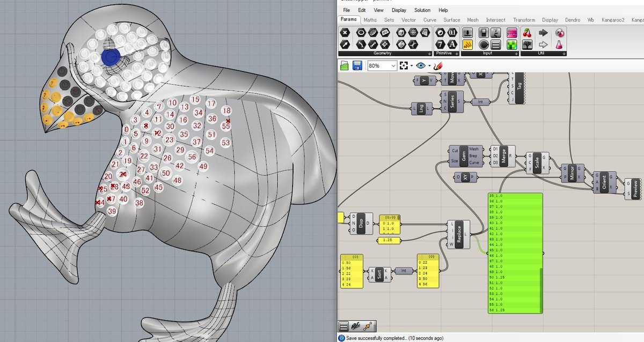Select the Brep parameter icon
Image resolution: width=644 pixels, height=342 pixels.
pyautogui.click(x=401, y=44)
